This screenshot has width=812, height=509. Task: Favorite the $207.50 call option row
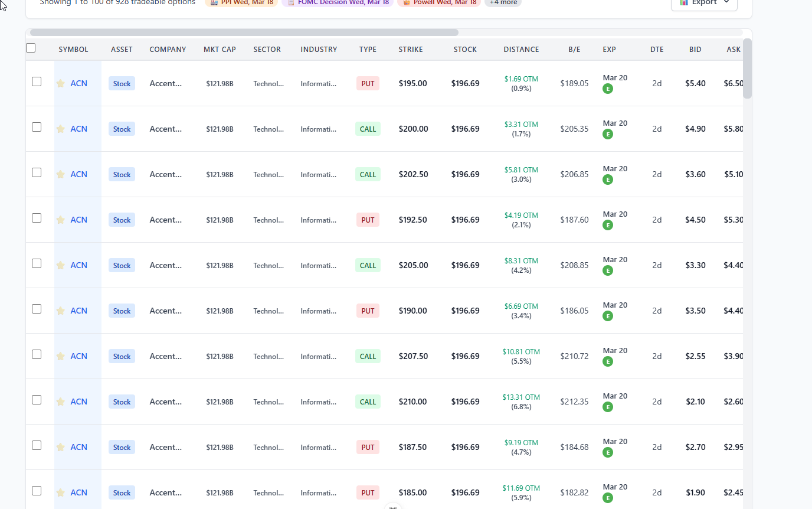coord(60,357)
